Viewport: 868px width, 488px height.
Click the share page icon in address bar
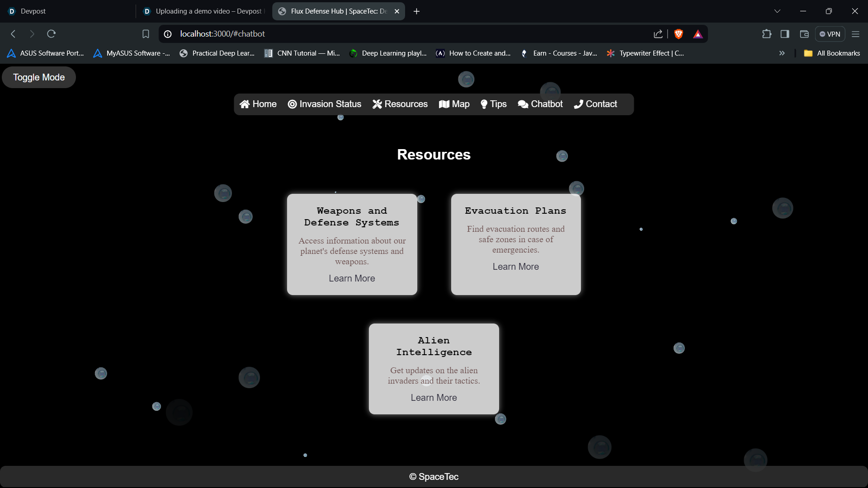(x=658, y=34)
